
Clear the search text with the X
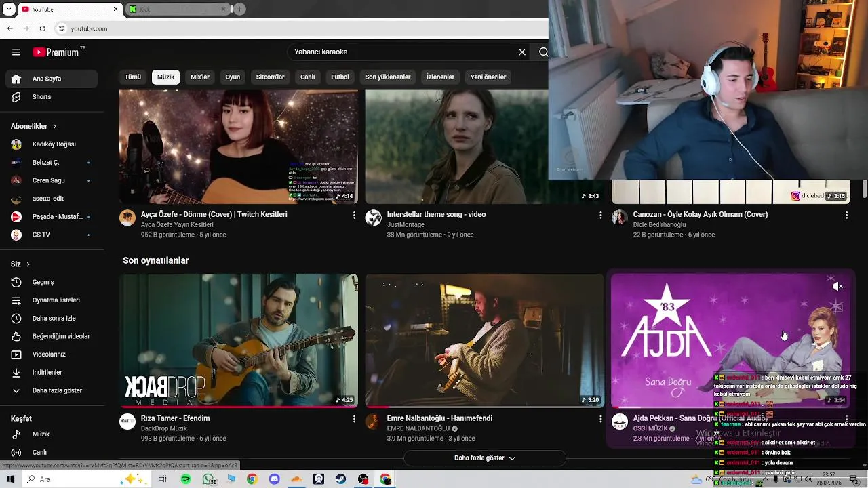[x=522, y=52]
